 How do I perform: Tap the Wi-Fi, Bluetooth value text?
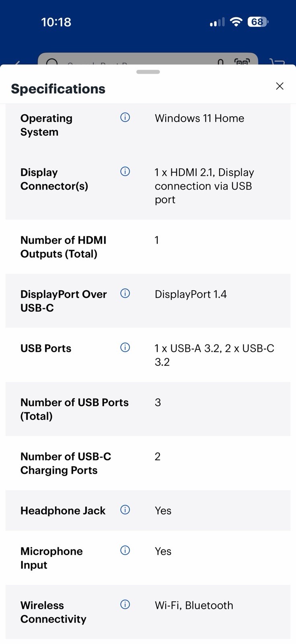pos(194,605)
